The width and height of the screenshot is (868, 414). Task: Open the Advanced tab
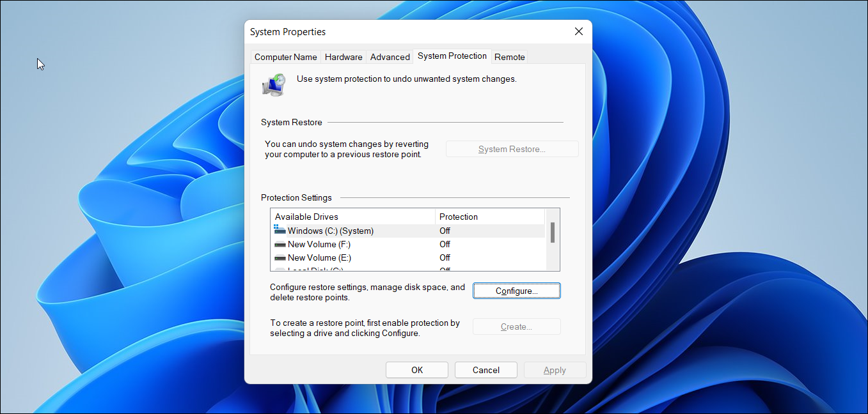coord(390,56)
